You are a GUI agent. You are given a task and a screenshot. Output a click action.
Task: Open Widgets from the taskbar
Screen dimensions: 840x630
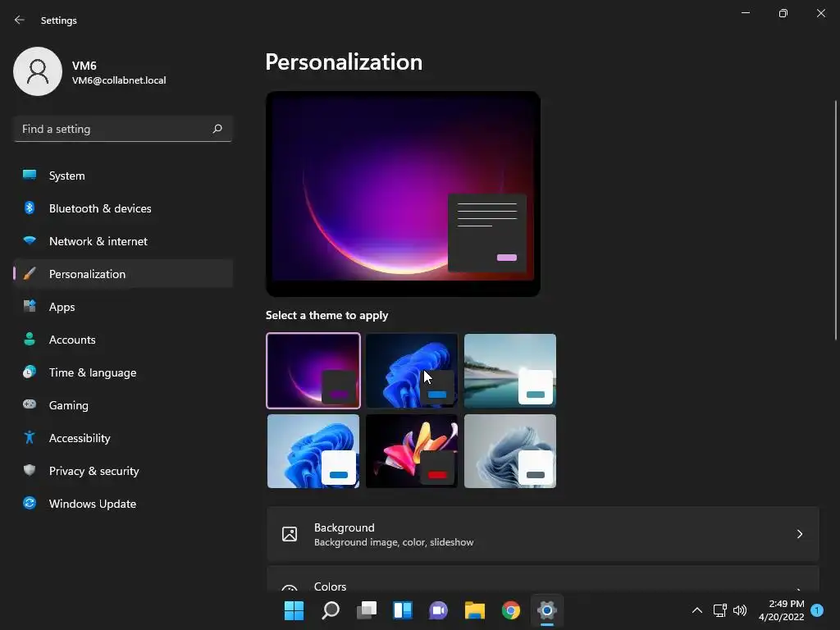402,610
